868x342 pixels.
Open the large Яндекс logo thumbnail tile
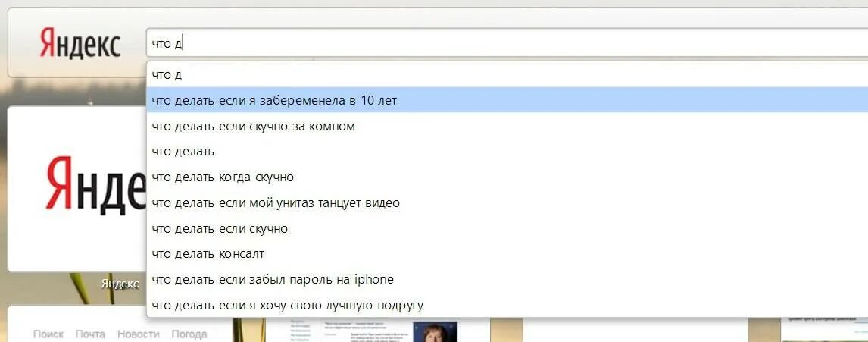click(x=77, y=189)
